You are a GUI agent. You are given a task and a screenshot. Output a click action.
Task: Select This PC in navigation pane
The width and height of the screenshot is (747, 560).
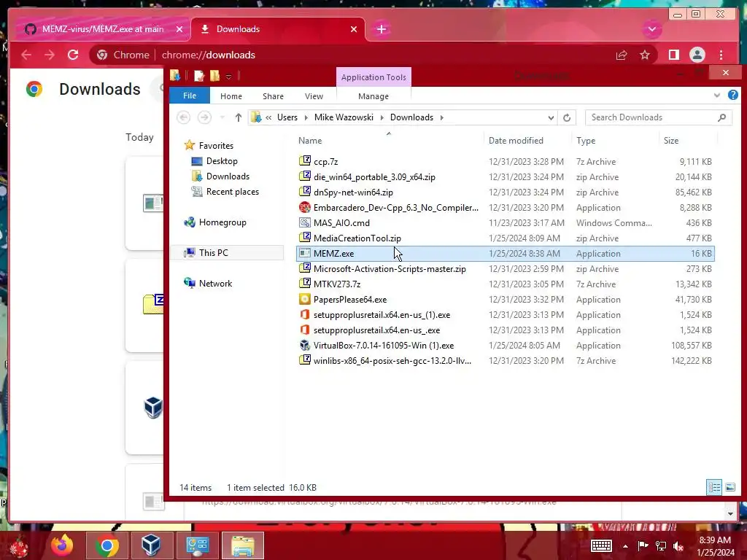(213, 253)
